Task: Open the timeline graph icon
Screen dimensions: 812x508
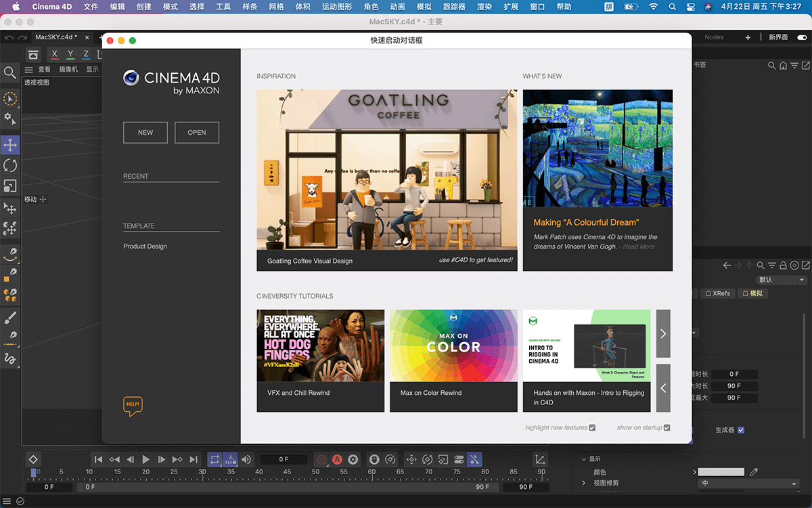Action: point(540,459)
